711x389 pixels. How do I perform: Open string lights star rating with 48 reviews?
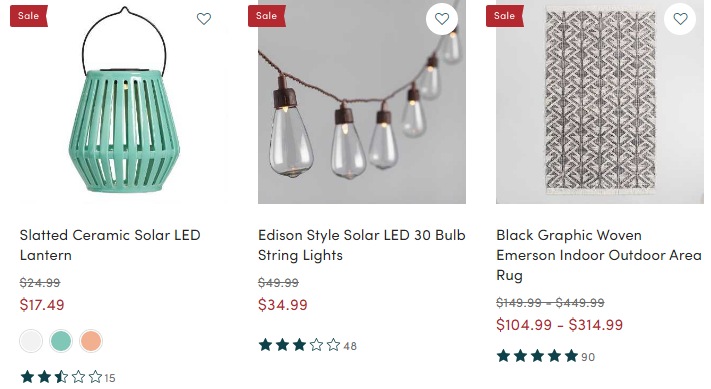pos(307,345)
